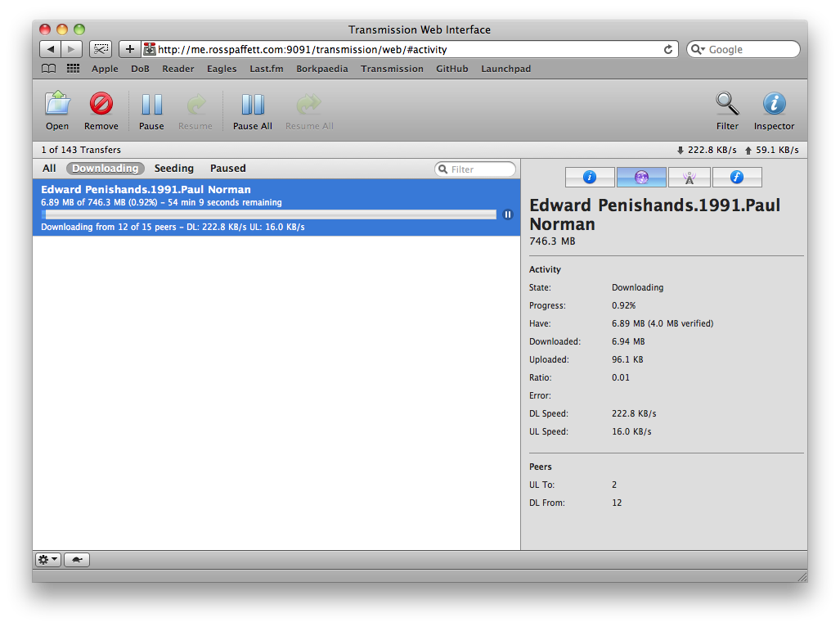
Task: Open a torrent file
Action: (57, 111)
